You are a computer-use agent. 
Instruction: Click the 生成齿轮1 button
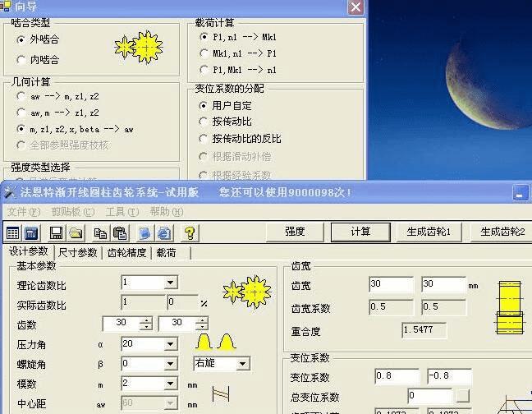[x=429, y=232]
